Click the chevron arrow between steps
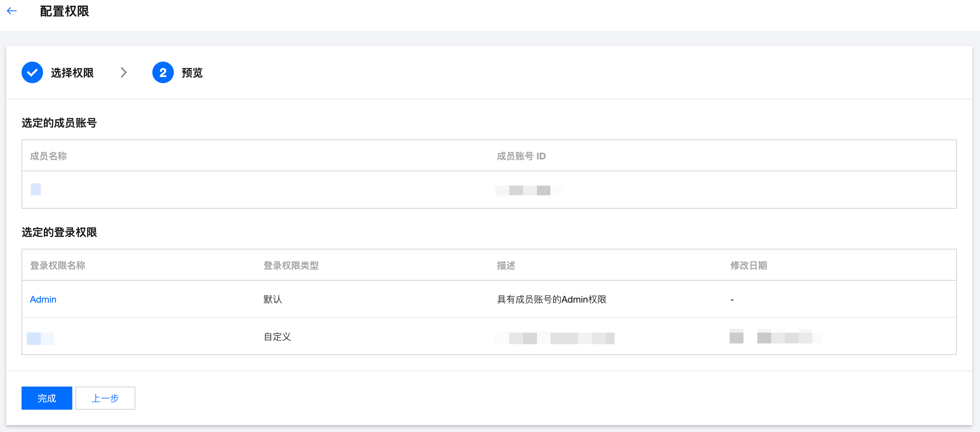This screenshot has width=980, height=432. pyautogui.click(x=123, y=72)
